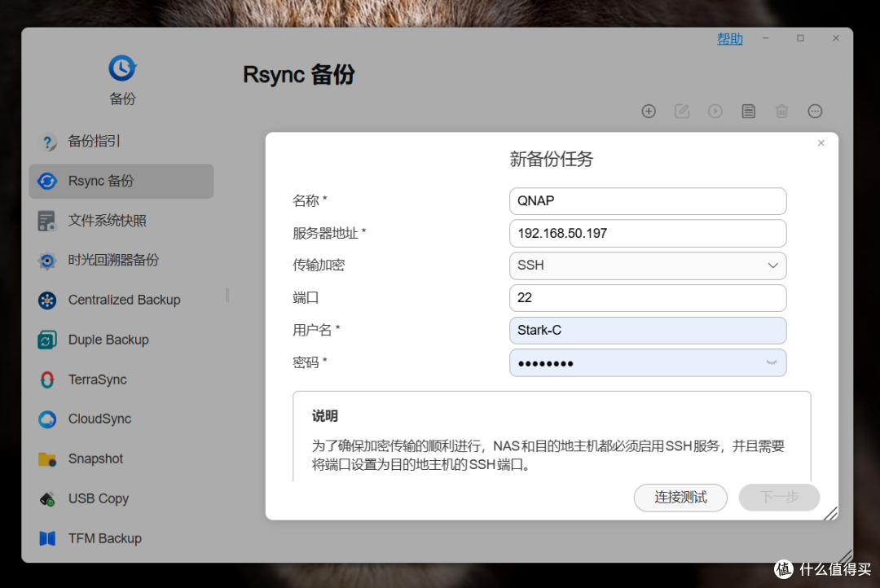Viewport: 880px width, 588px height.
Task: Open the 时光回溯器备份 sidebar icon
Action: (47, 261)
